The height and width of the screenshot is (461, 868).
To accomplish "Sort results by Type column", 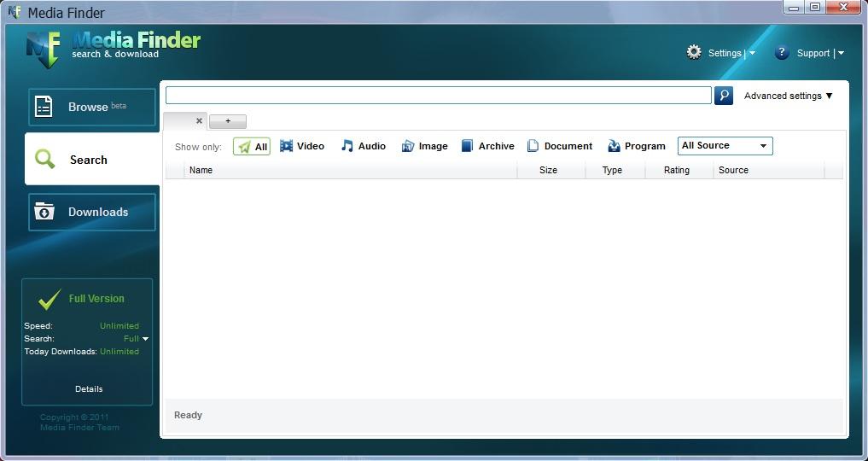I will click(615, 170).
